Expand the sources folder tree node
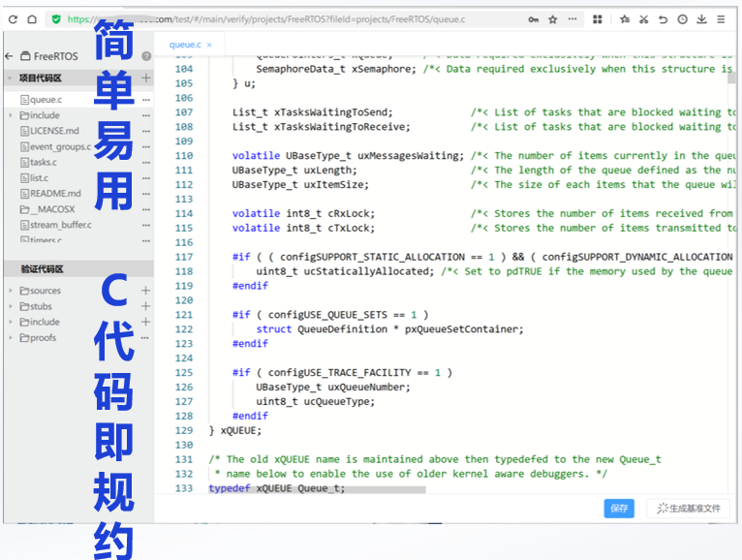Image resolution: width=742 pixels, height=560 pixels. (x=12, y=291)
